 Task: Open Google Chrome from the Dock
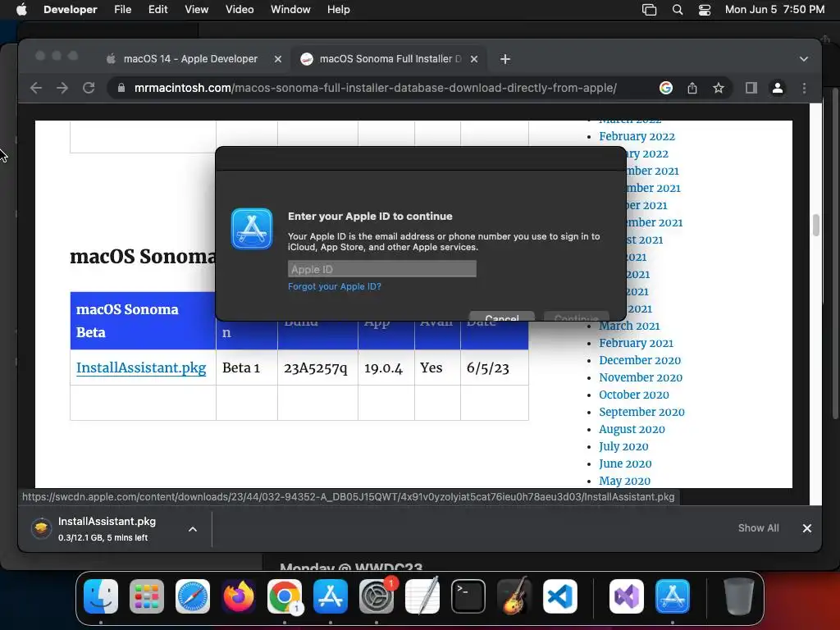[285, 596]
